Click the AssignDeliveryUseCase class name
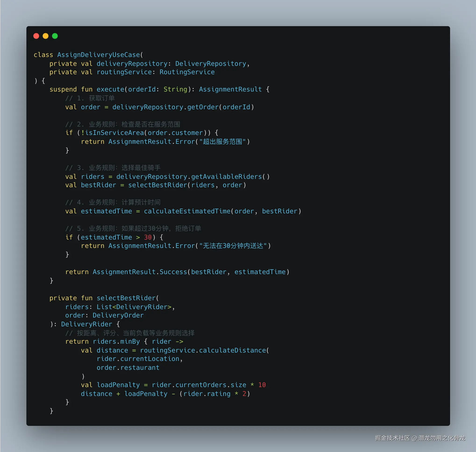The width and height of the screenshot is (476, 452). coord(99,55)
